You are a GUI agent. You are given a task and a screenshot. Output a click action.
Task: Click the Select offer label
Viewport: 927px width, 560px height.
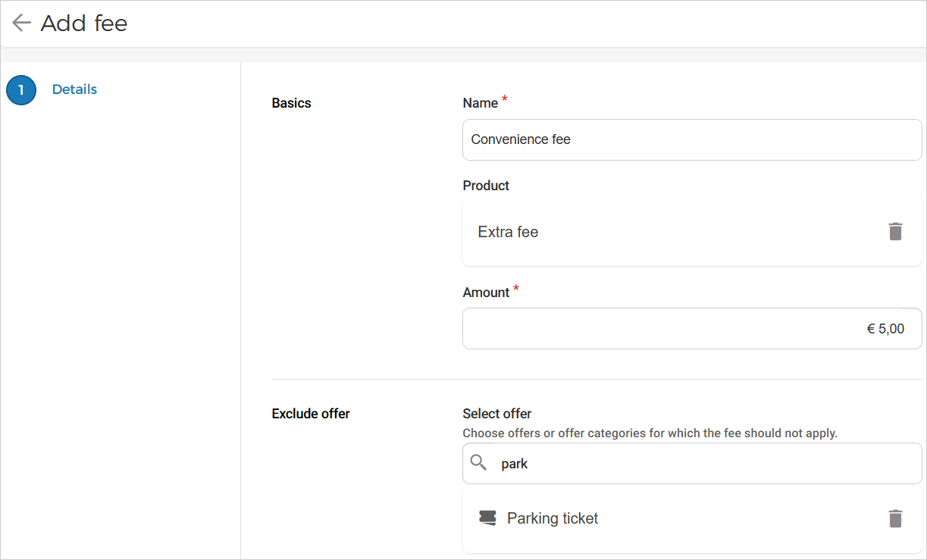point(497,414)
